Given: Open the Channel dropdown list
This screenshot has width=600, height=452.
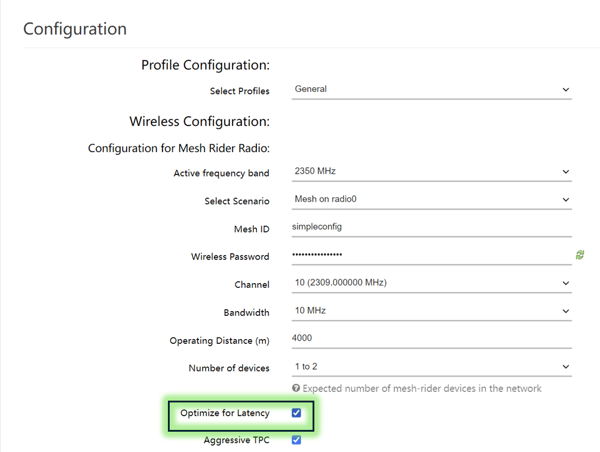Looking at the screenshot, I should pos(432,283).
